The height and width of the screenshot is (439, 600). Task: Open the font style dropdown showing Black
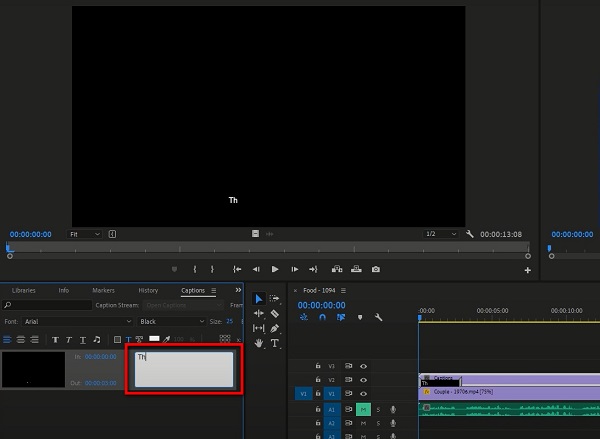click(172, 321)
